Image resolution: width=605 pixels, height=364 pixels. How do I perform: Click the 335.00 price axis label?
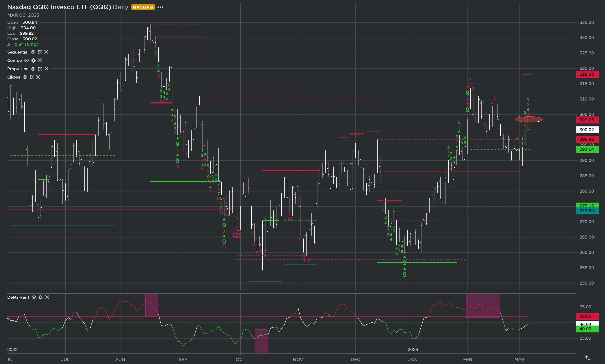tap(587, 22)
